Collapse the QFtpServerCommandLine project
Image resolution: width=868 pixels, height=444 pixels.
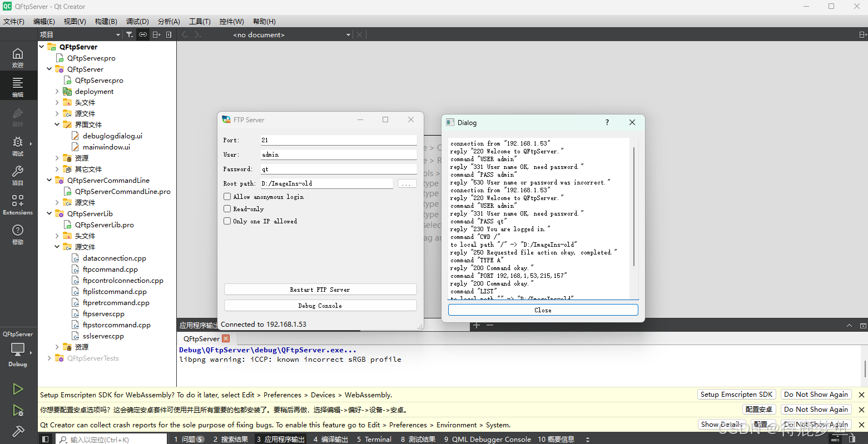(49, 180)
